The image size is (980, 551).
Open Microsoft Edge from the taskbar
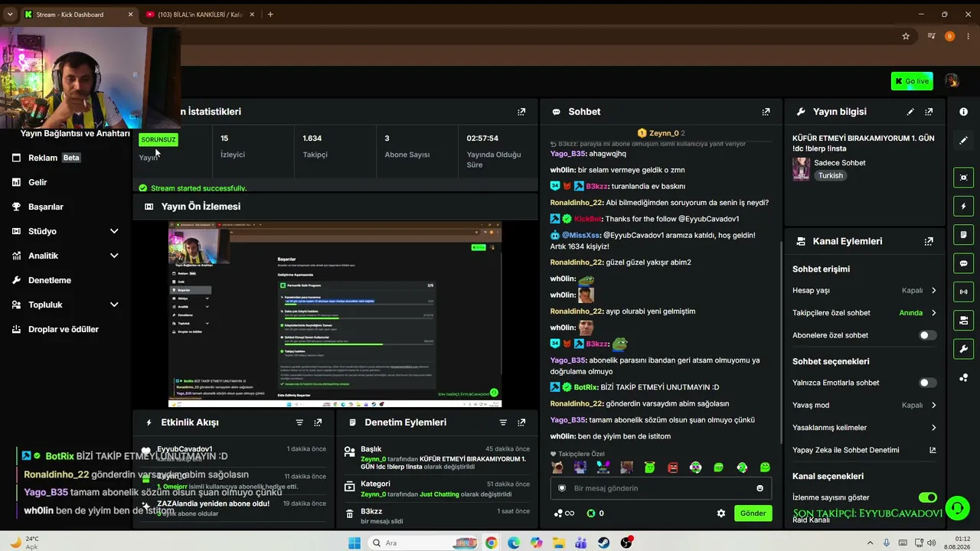click(x=514, y=543)
